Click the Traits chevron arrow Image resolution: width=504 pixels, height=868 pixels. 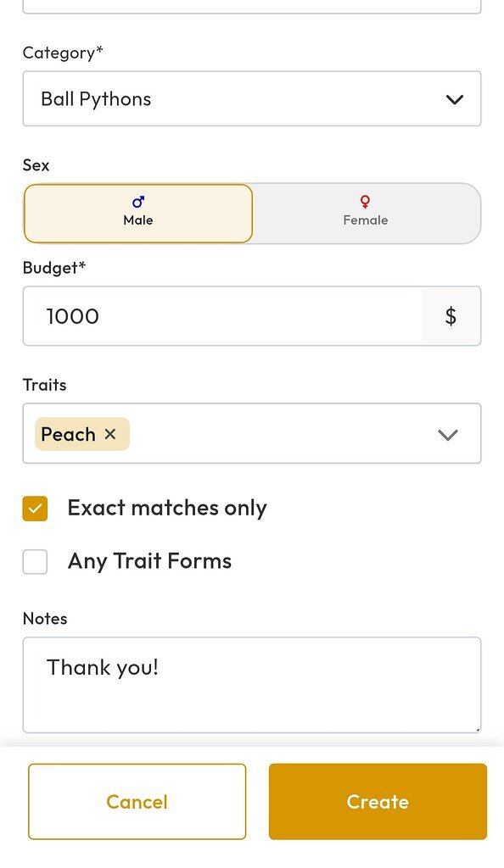coord(447,435)
